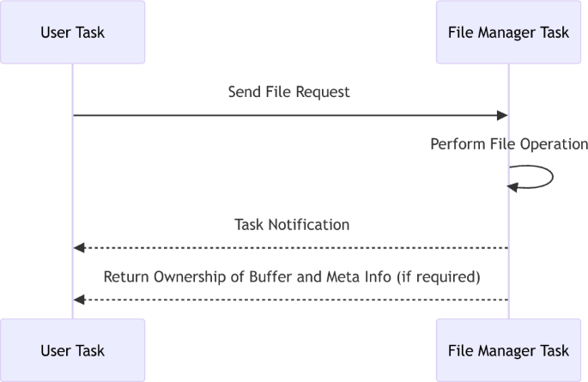Click the top User Task participant box
Image resolution: width=588 pixels, height=382 pixels.
72,33
